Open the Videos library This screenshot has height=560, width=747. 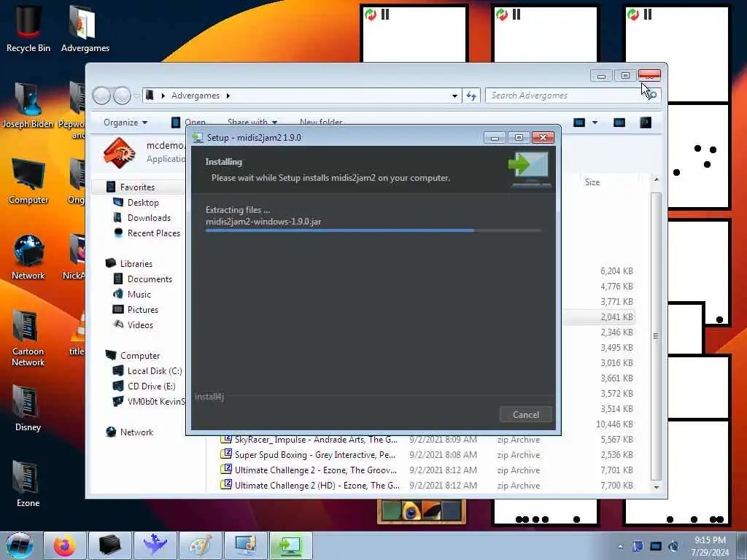pyautogui.click(x=140, y=324)
